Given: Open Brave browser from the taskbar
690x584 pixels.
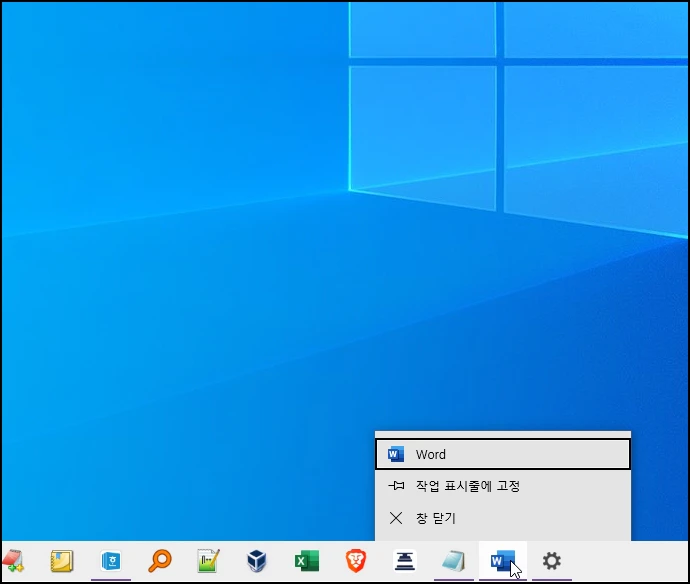Looking at the screenshot, I should coord(356,561).
